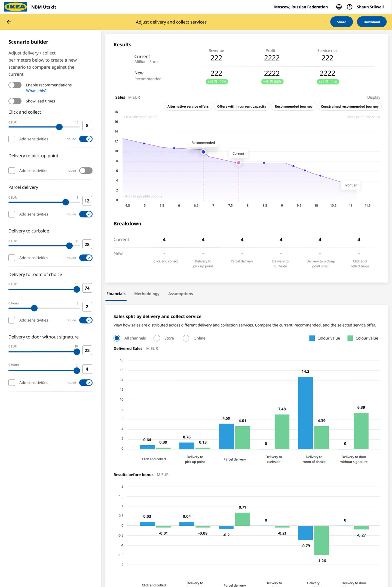The width and height of the screenshot is (392, 587).
Task: Edit Delivery to door without signature value 22
Action: (x=87, y=350)
